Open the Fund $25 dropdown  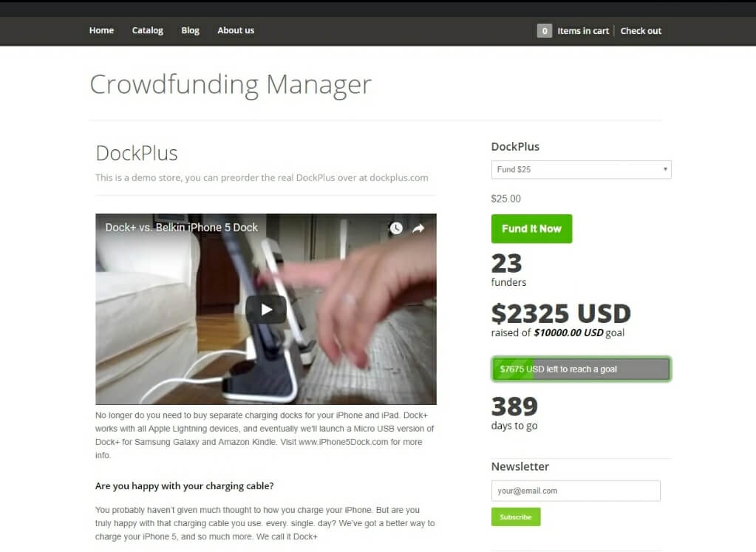pyautogui.click(x=581, y=170)
